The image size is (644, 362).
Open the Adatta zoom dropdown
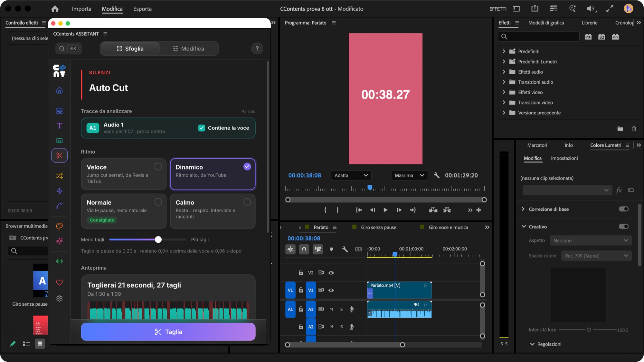coord(351,175)
